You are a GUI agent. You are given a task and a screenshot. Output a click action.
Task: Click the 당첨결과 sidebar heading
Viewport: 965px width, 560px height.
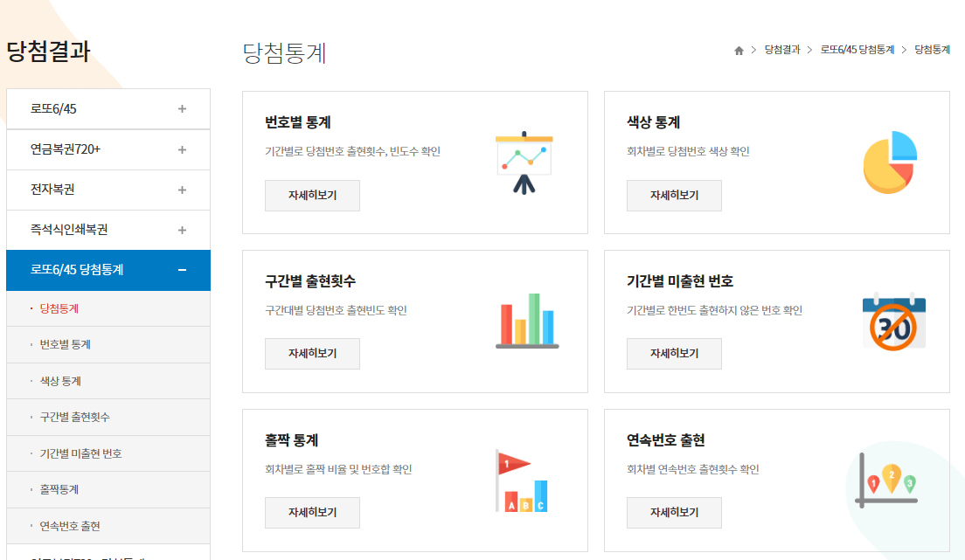click(x=49, y=51)
